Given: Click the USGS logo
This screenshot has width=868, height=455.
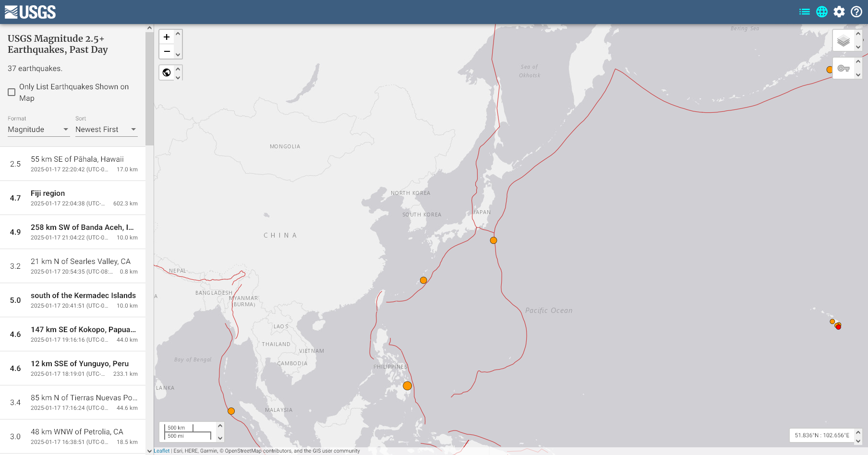Looking at the screenshot, I should (30, 12).
